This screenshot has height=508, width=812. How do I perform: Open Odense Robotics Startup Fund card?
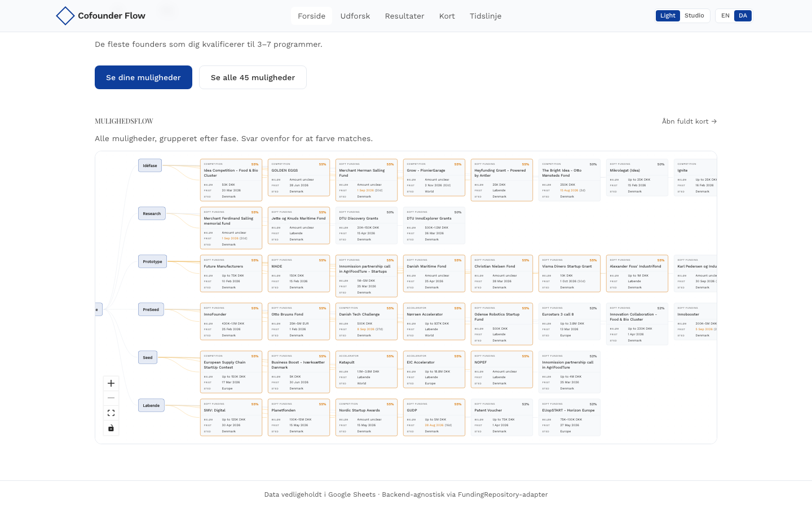[502, 324]
